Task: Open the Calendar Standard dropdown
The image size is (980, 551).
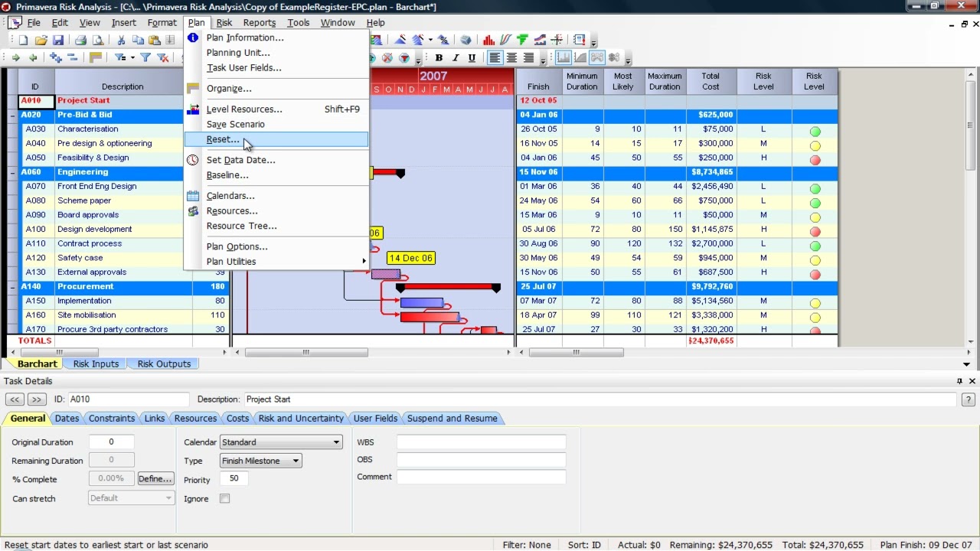Action: tap(281, 442)
